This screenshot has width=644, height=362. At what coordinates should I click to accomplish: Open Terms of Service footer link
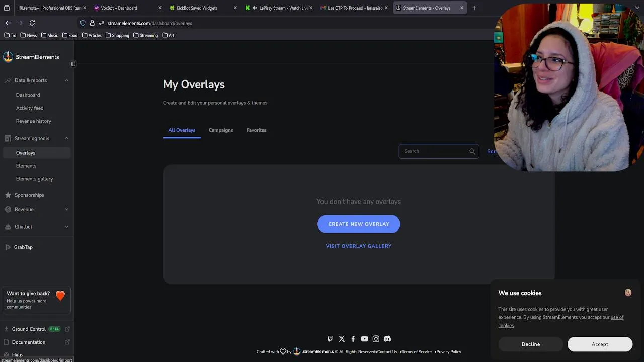(x=417, y=352)
